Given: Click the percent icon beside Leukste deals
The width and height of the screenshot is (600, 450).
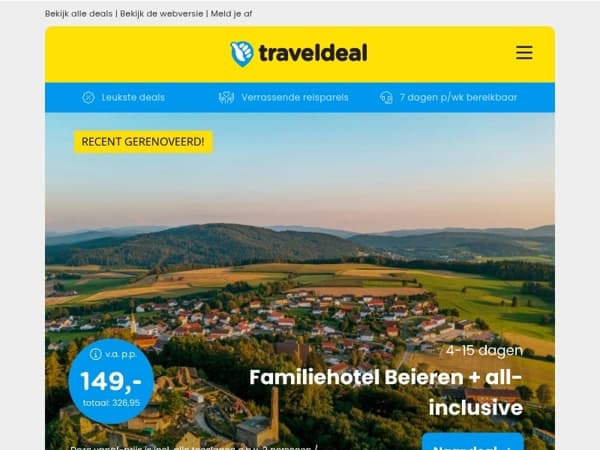Looking at the screenshot, I should click(88, 98).
